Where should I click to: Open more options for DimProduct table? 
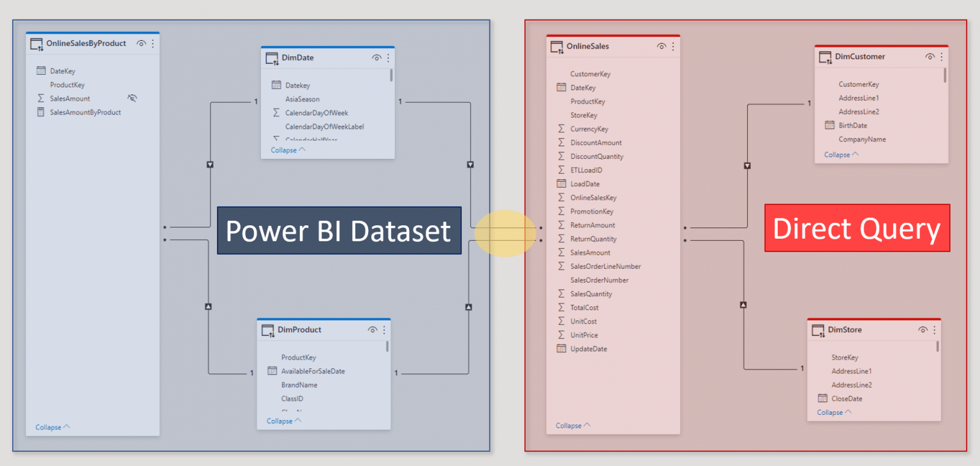coord(384,329)
